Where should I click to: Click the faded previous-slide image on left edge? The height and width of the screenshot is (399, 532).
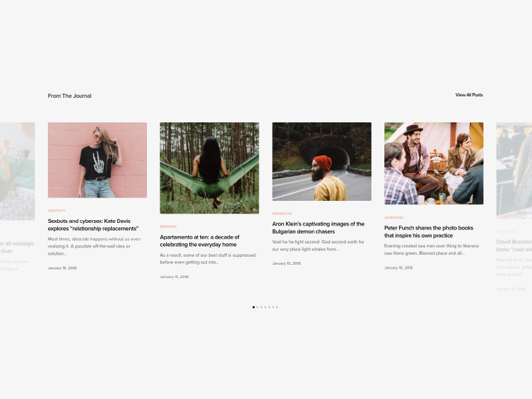click(17, 171)
